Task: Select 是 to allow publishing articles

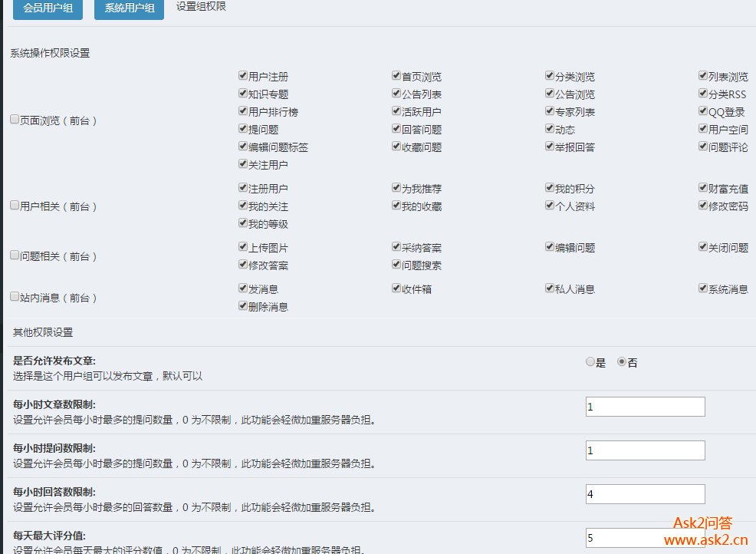Action: click(x=590, y=362)
